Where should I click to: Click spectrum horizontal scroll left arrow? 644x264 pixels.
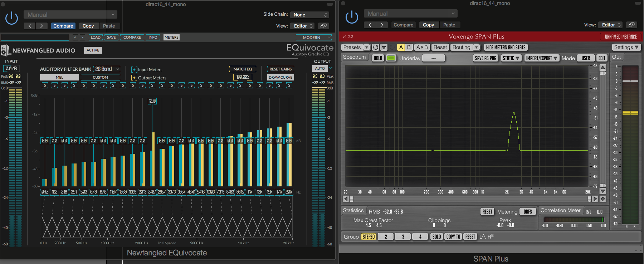click(346, 199)
